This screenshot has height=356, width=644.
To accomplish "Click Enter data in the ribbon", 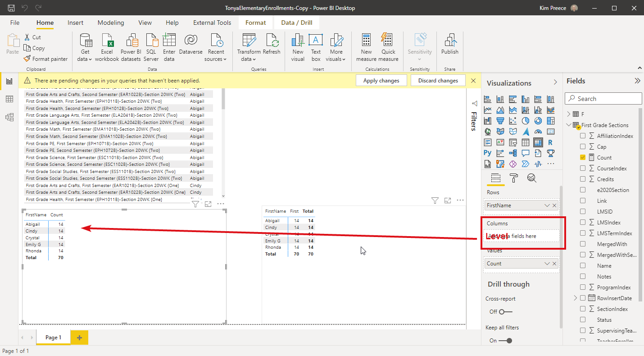I will (x=169, y=48).
